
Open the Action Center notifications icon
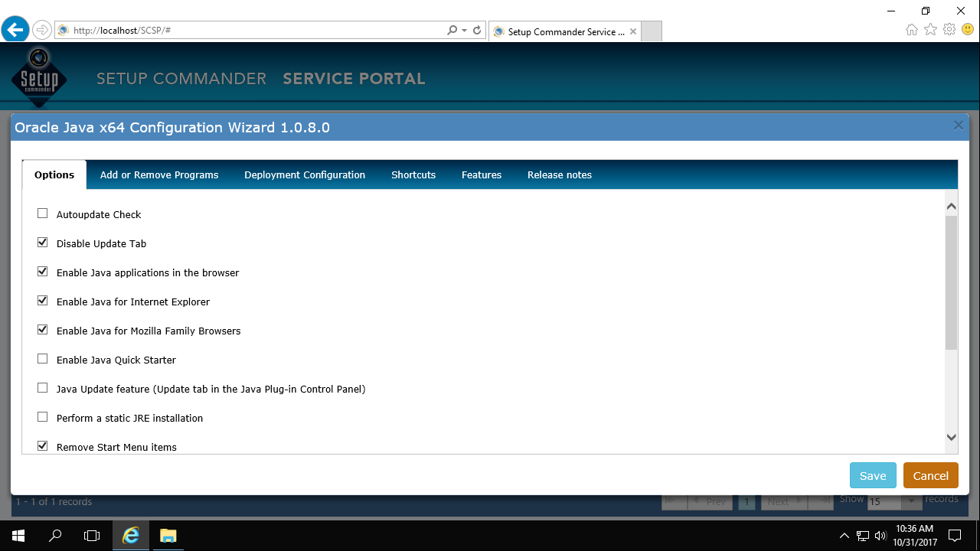click(955, 536)
